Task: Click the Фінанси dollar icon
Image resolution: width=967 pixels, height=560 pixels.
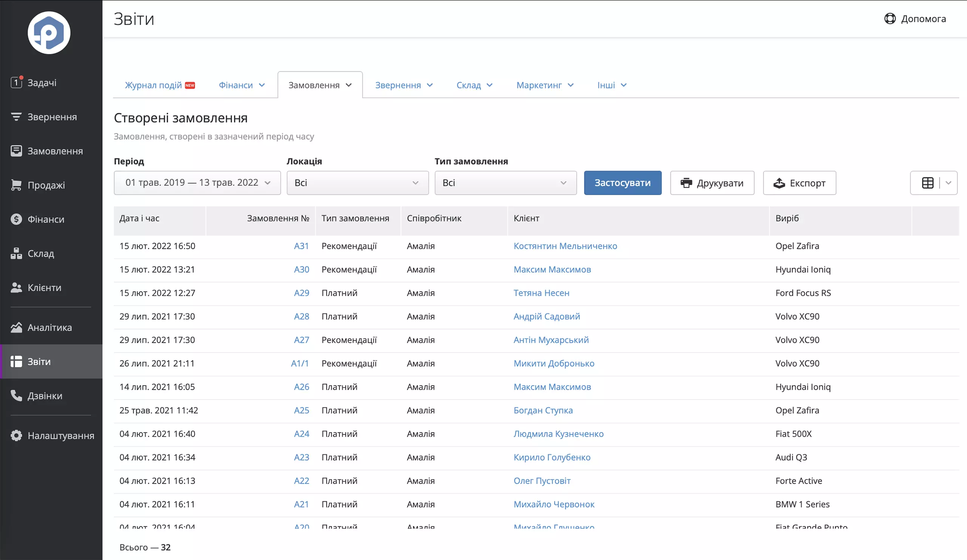Action: pos(16,219)
